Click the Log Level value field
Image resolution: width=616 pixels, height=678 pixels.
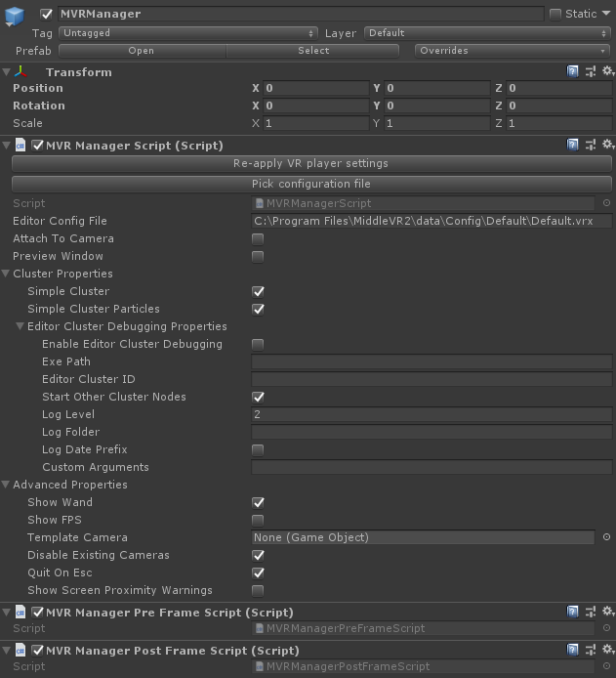click(x=431, y=414)
